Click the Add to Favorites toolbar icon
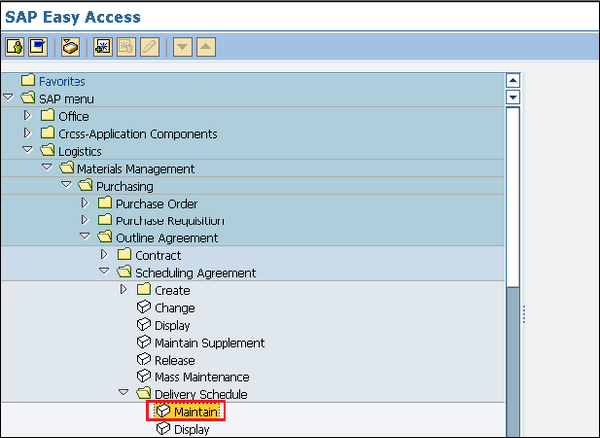The image size is (600, 438). 102,47
